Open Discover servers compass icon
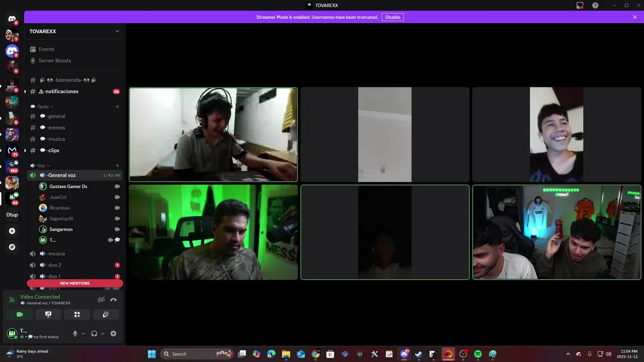This screenshot has height=362, width=644. click(x=12, y=247)
